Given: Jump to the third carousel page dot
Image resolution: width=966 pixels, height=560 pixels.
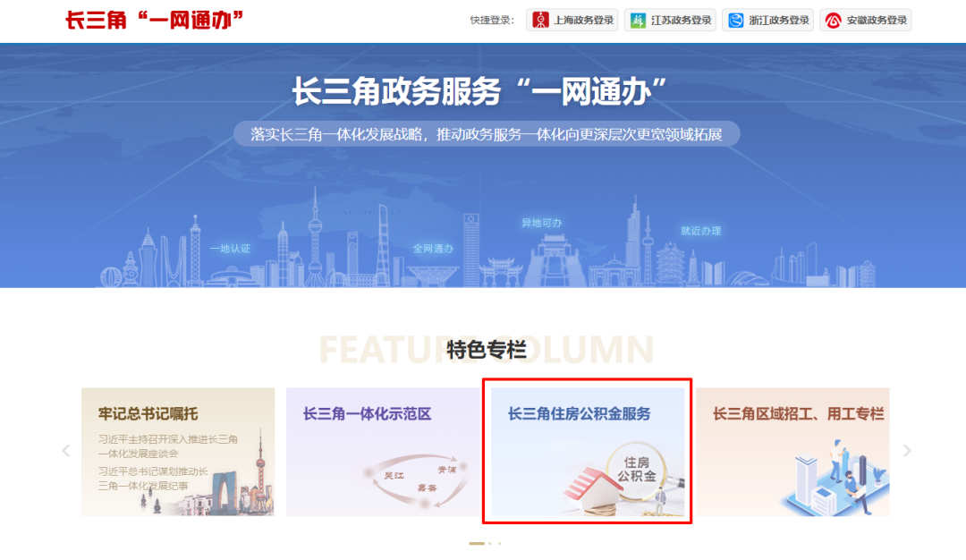Looking at the screenshot, I should 500,543.
